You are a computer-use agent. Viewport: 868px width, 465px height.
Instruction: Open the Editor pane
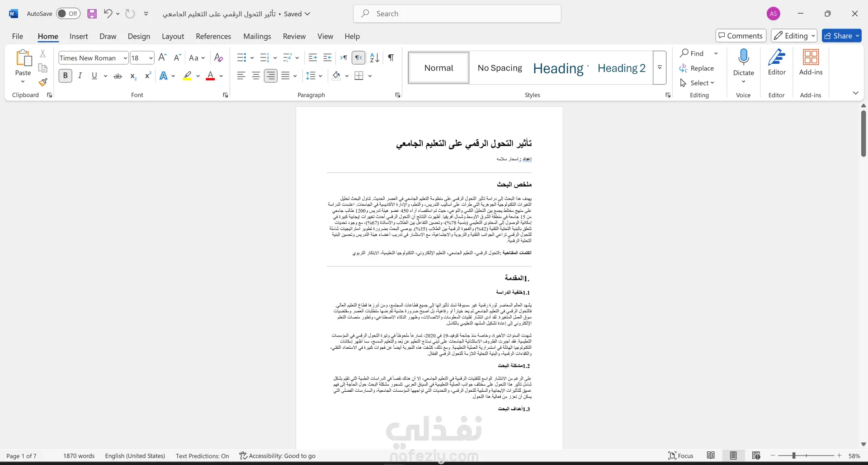coord(777,62)
